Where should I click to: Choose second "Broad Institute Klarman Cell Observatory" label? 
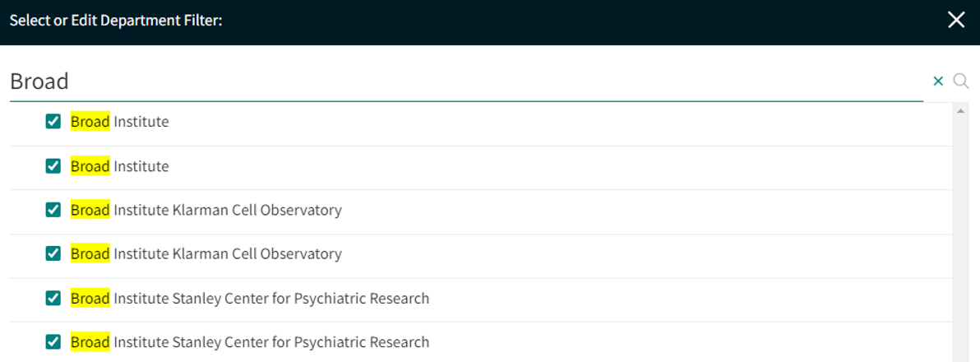(206, 254)
